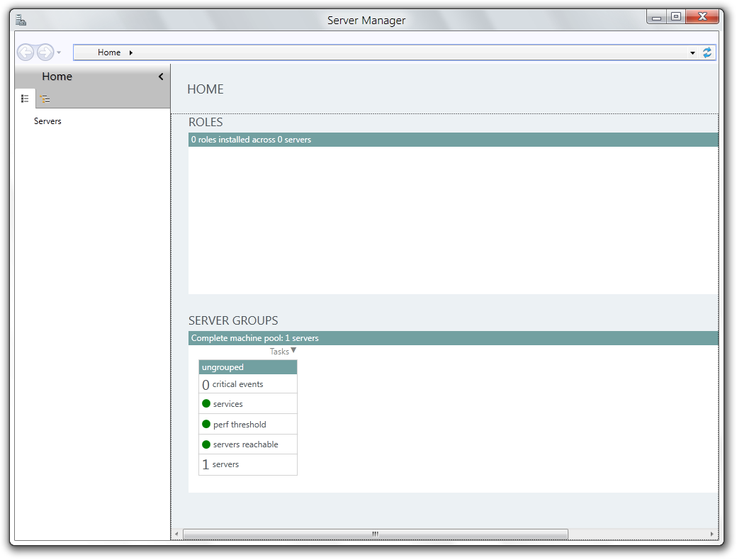Click the green dot beside perf threshold
This screenshot has height=560, width=737.
(206, 424)
